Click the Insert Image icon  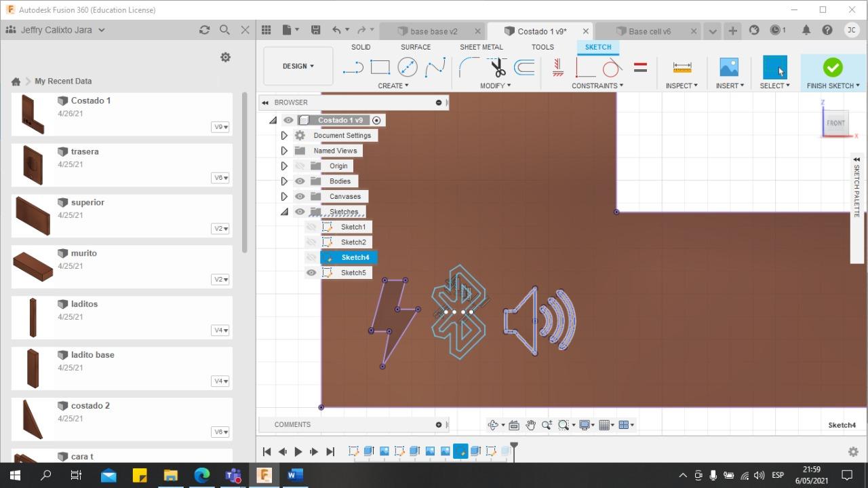729,67
